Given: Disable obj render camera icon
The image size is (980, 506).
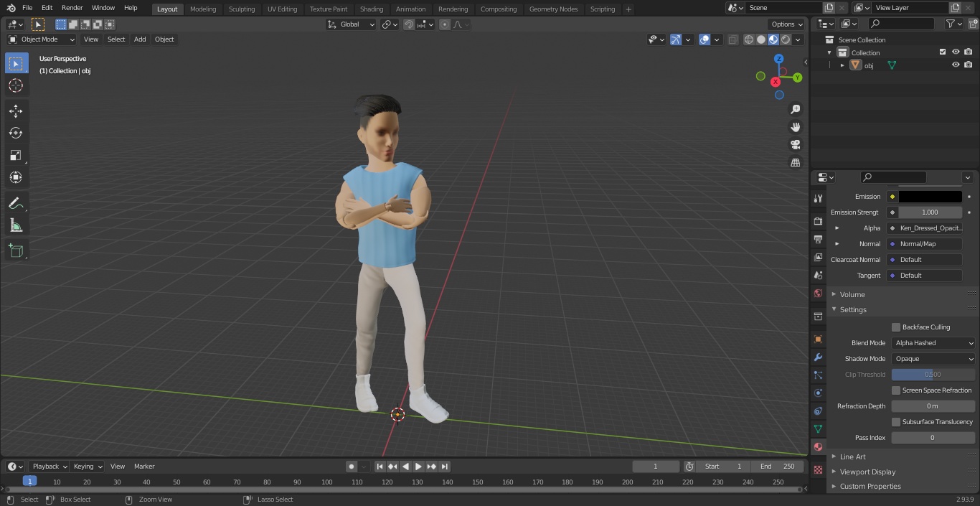Looking at the screenshot, I should (x=969, y=65).
